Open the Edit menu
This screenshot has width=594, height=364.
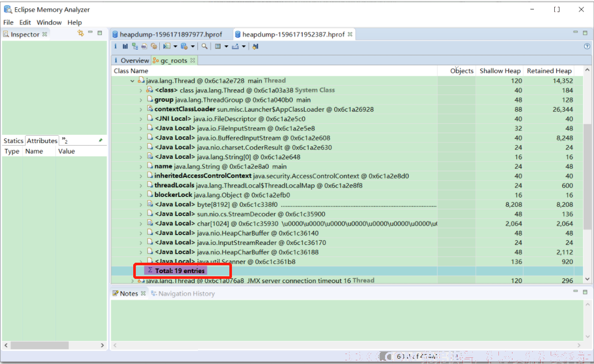[x=25, y=22]
